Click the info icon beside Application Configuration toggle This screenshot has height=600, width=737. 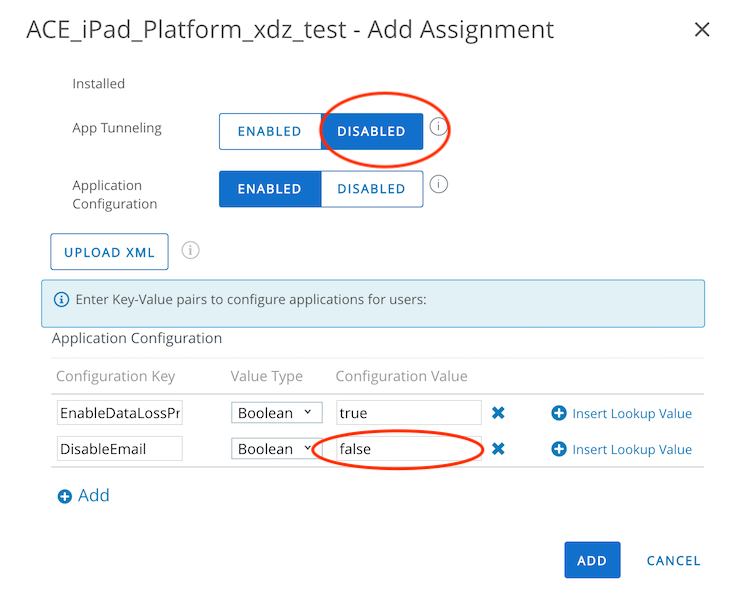click(x=437, y=185)
